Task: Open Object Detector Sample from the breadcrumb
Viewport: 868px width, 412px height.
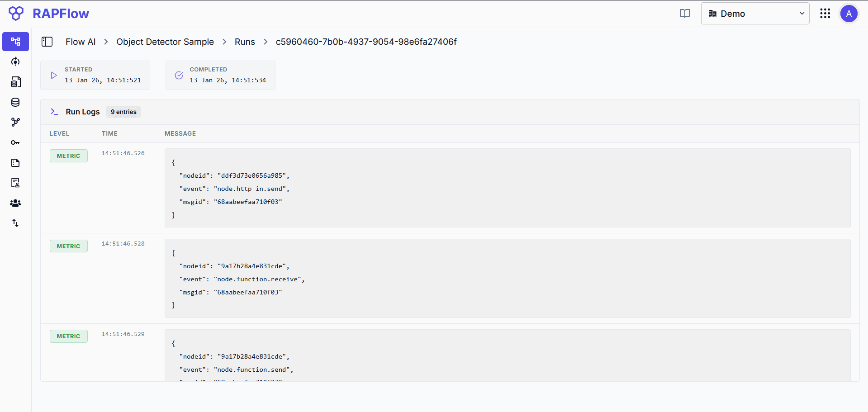Action: [x=165, y=42]
